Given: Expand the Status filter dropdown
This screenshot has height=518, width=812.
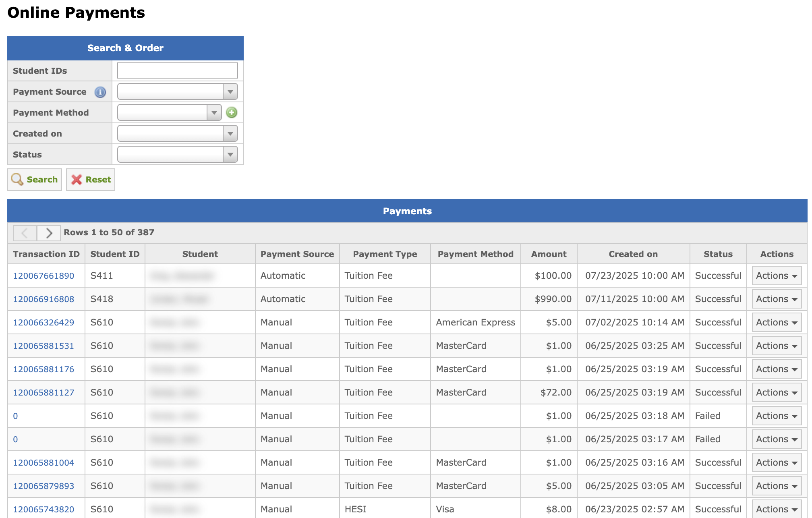Looking at the screenshot, I should point(178,155).
